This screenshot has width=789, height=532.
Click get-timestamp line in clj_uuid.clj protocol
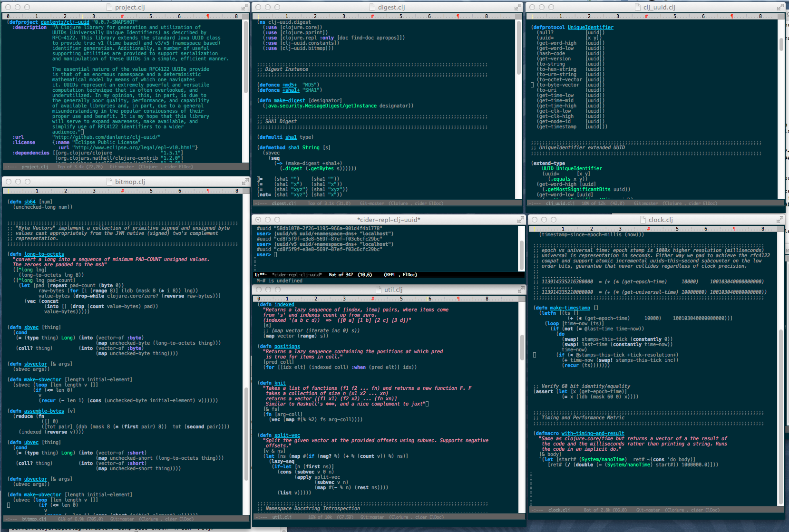(x=572, y=127)
